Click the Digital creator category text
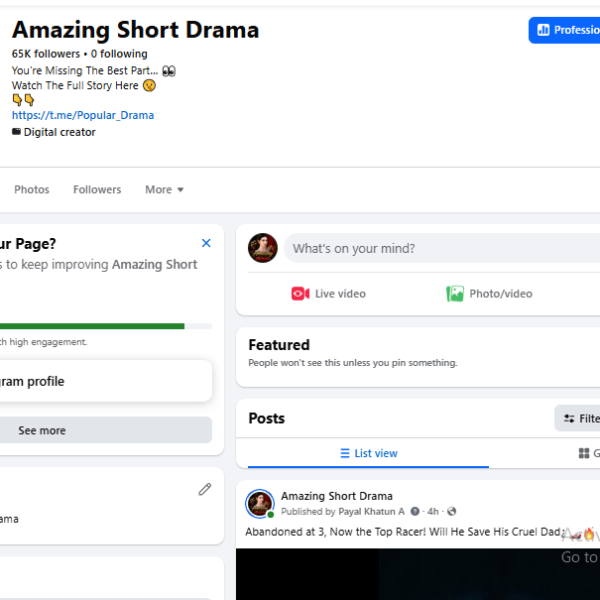Viewport: 600px width, 600px height. 59,132
